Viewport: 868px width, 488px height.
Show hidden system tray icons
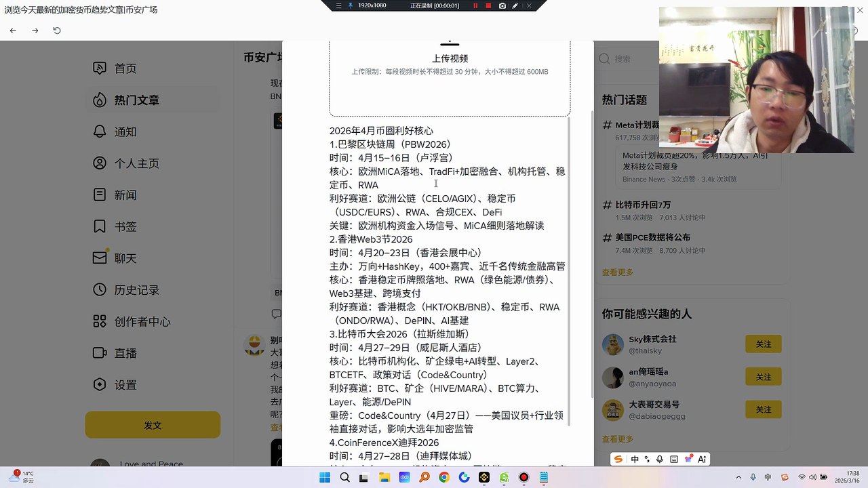[740, 477]
